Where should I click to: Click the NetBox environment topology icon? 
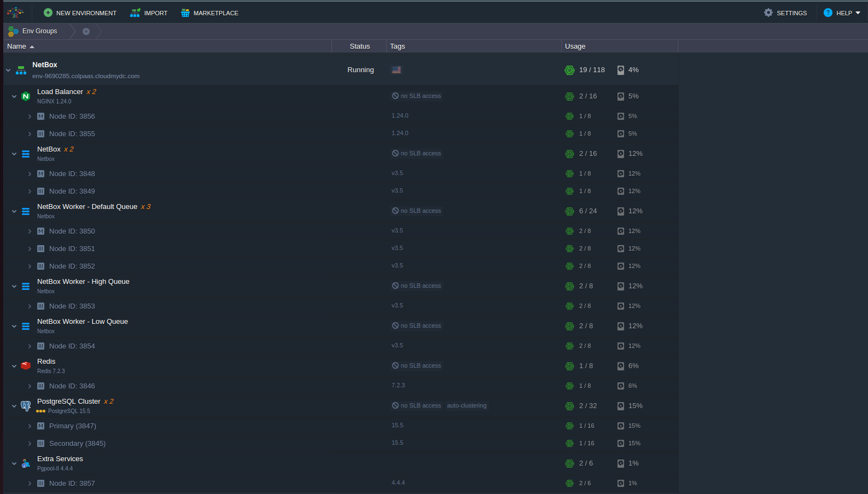click(x=21, y=70)
